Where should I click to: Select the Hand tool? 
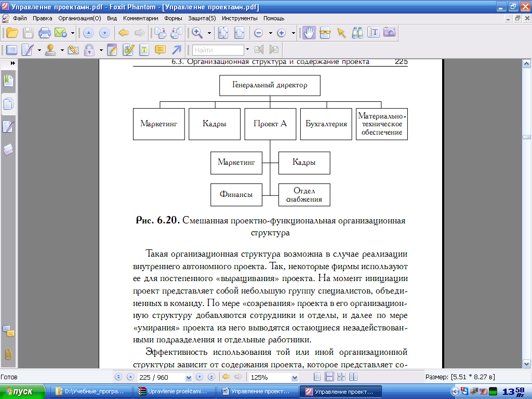(x=309, y=33)
